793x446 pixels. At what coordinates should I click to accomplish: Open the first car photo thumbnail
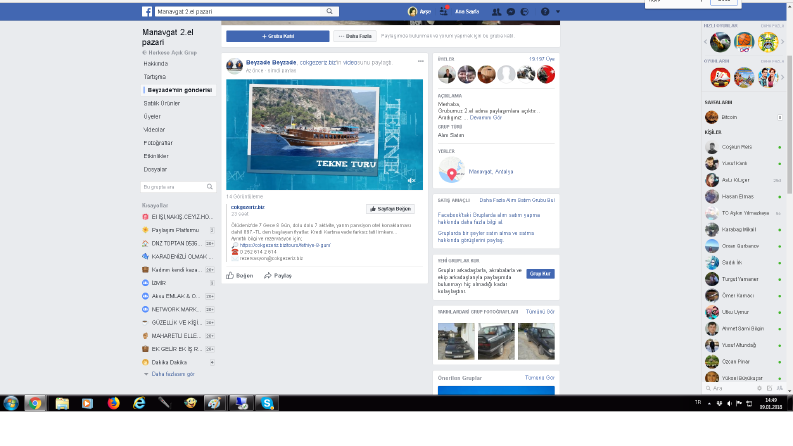pos(456,341)
